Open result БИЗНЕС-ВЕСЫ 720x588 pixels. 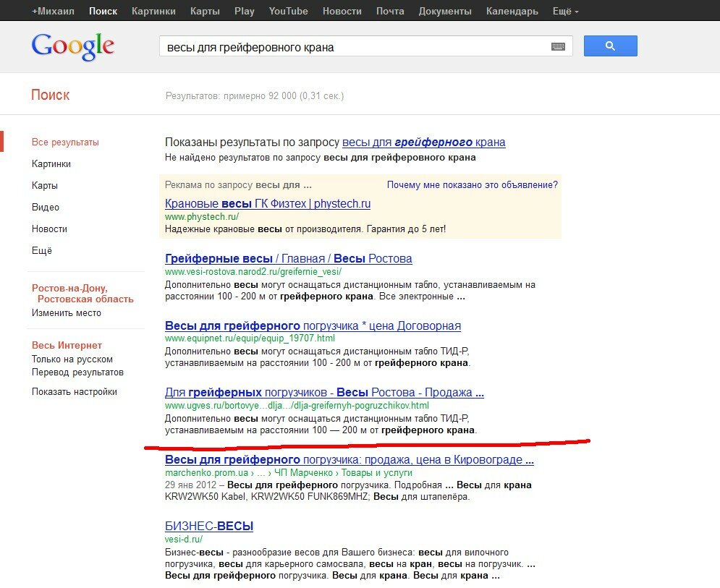pyautogui.click(x=209, y=526)
